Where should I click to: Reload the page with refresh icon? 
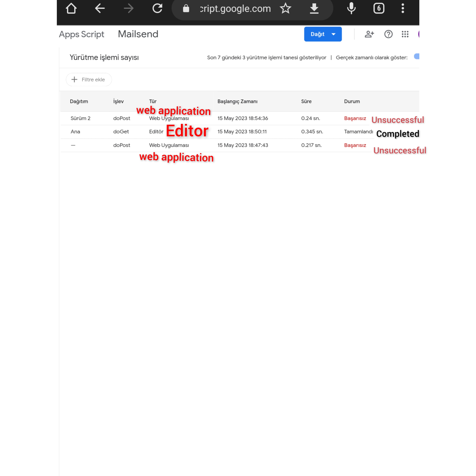click(157, 8)
